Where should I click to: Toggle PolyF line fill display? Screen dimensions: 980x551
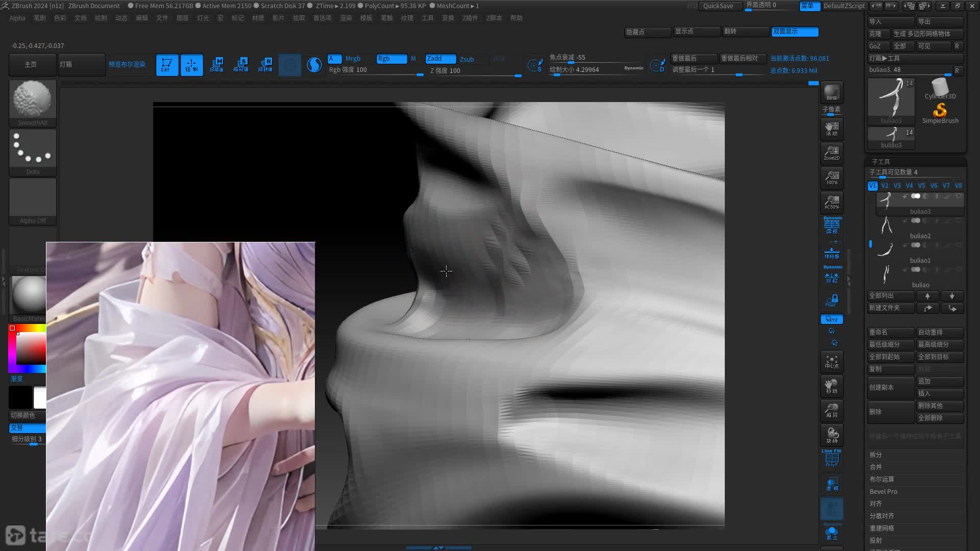pyautogui.click(x=831, y=459)
